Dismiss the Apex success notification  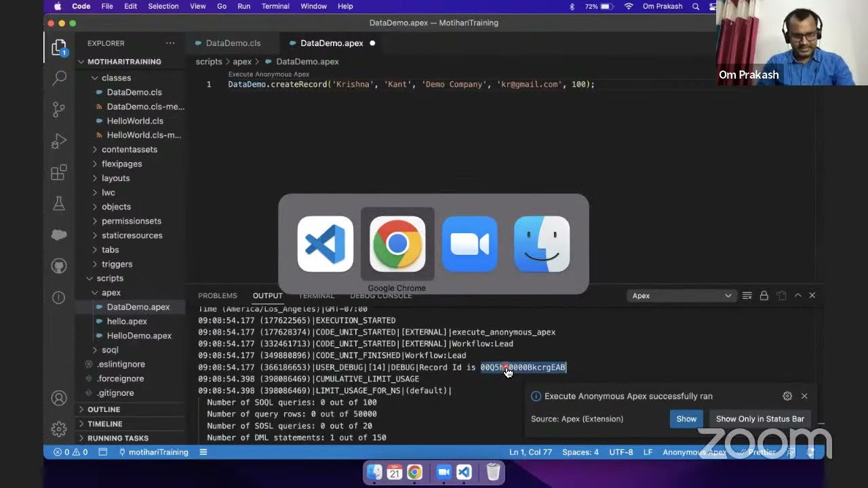[804, 396]
